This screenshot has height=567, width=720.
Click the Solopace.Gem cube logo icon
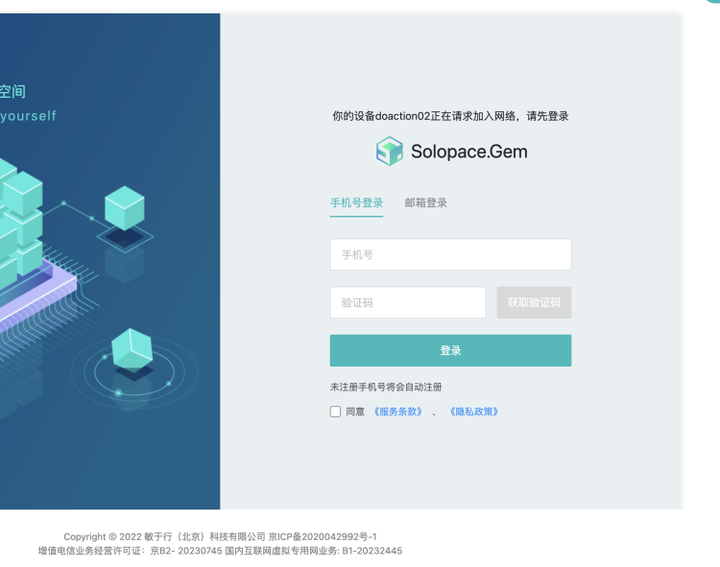tap(389, 151)
